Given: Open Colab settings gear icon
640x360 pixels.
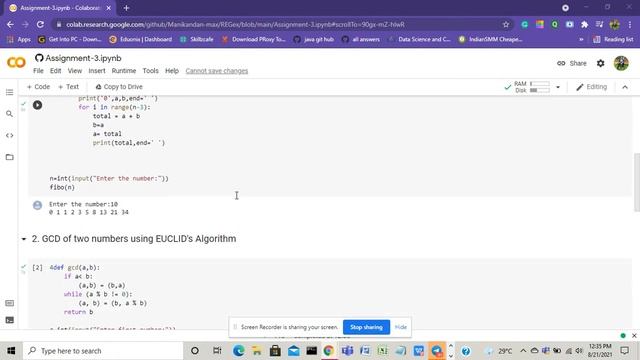Looking at the screenshot, I should tap(600, 63).
